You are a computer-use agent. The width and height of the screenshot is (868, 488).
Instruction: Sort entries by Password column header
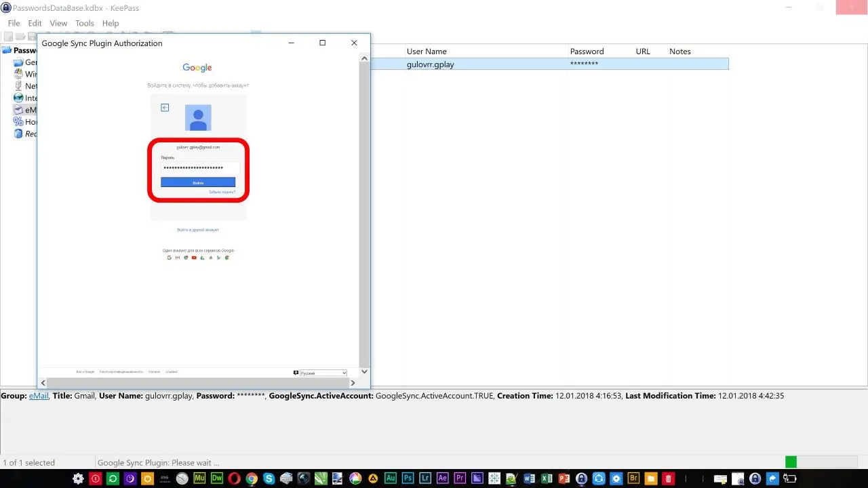(x=587, y=52)
